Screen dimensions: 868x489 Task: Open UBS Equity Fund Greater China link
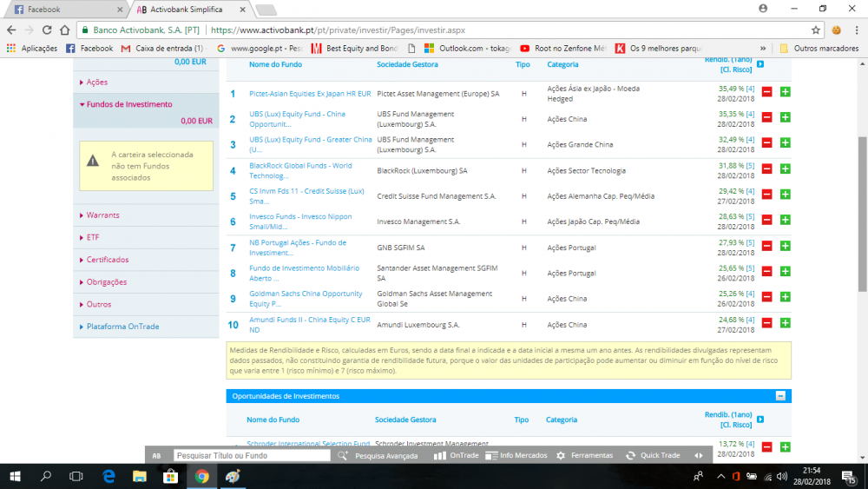click(x=309, y=143)
